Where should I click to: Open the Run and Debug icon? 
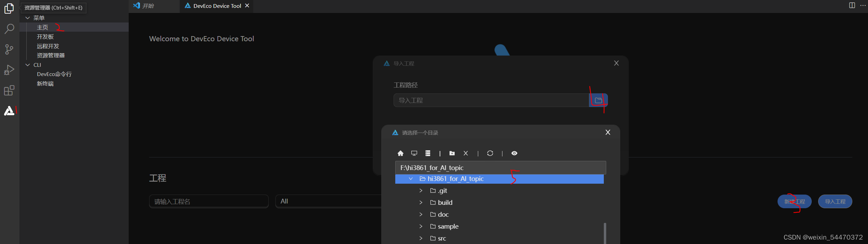tap(9, 70)
